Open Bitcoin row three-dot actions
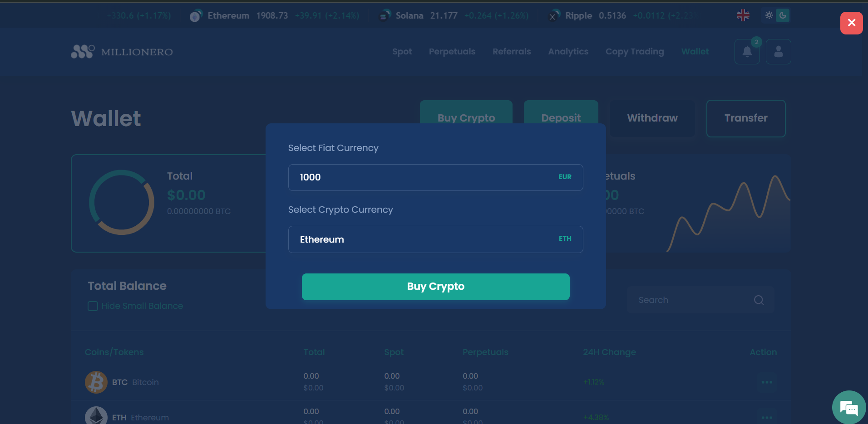This screenshot has height=424, width=868. point(767,382)
